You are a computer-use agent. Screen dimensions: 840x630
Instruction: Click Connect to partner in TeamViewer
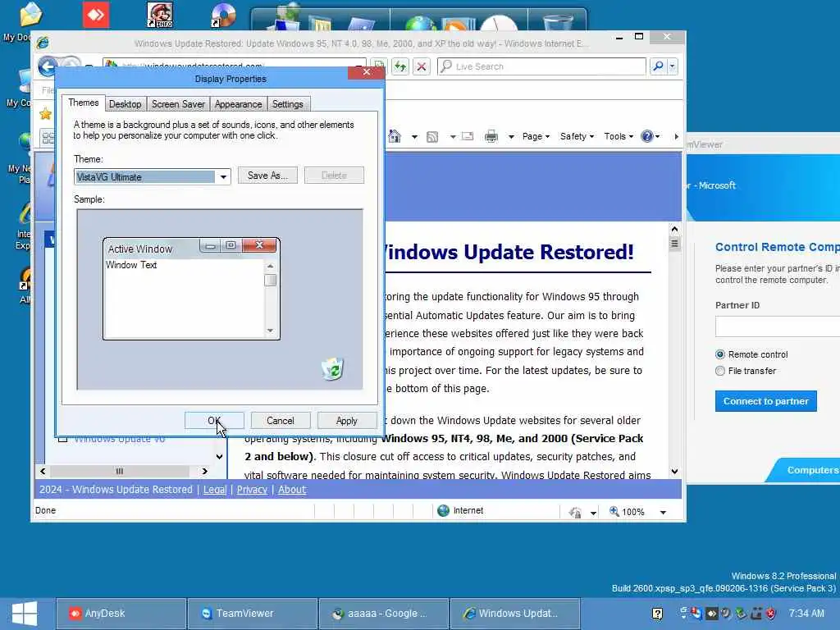tap(765, 401)
